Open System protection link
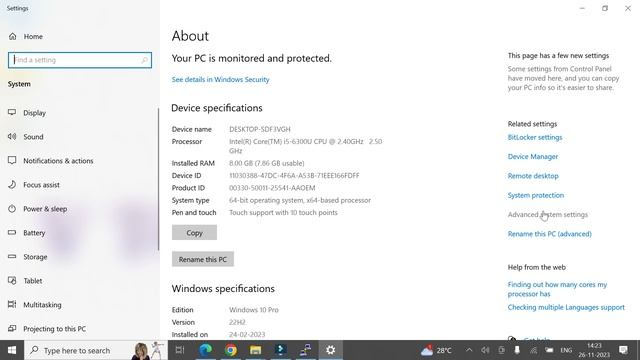640x360 pixels. 536,195
